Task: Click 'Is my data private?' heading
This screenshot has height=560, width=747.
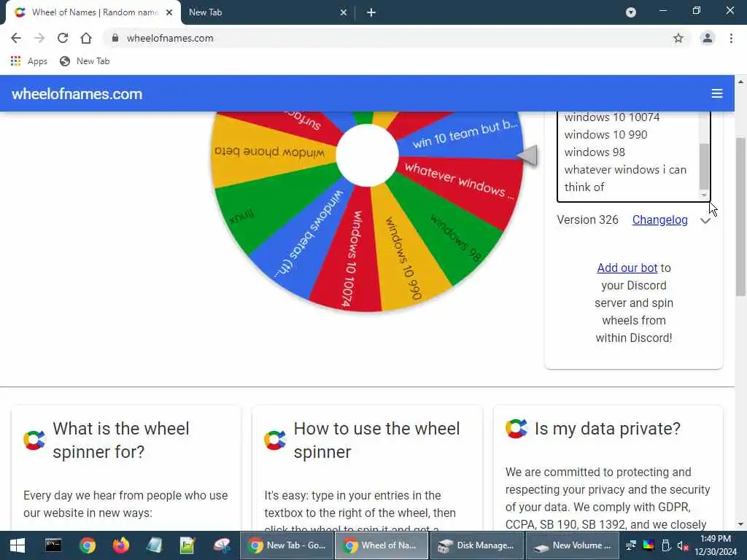Action: tap(608, 429)
